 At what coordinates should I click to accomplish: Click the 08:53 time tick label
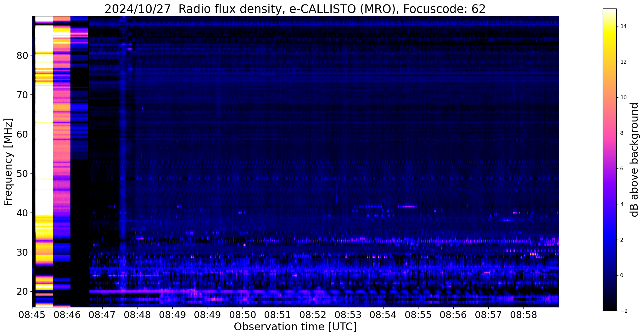click(x=348, y=315)
